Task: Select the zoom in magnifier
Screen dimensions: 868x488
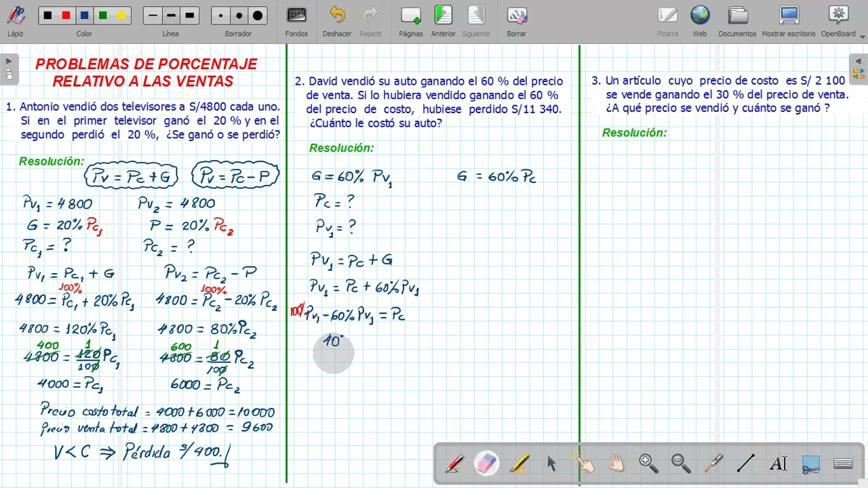Action: click(649, 464)
